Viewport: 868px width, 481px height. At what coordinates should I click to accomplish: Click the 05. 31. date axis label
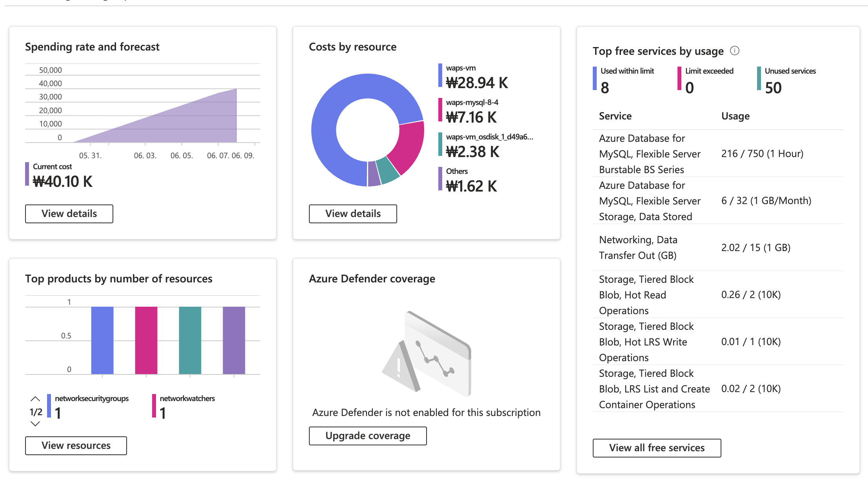pyautogui.click(x=91, y=156)
